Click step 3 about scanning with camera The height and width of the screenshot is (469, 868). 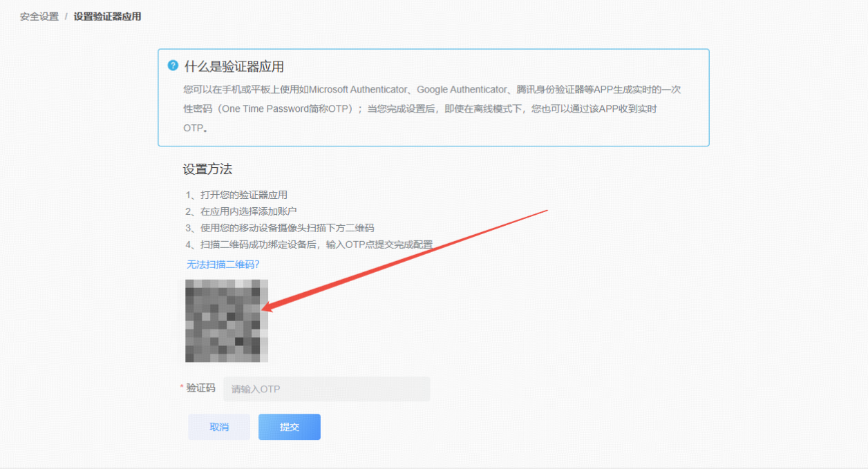pos(280,228)
